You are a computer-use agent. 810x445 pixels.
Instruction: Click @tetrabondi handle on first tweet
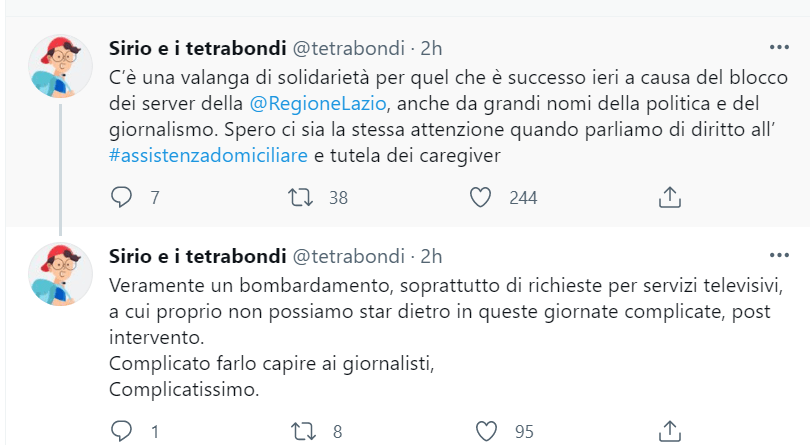(x=347, y=49)
